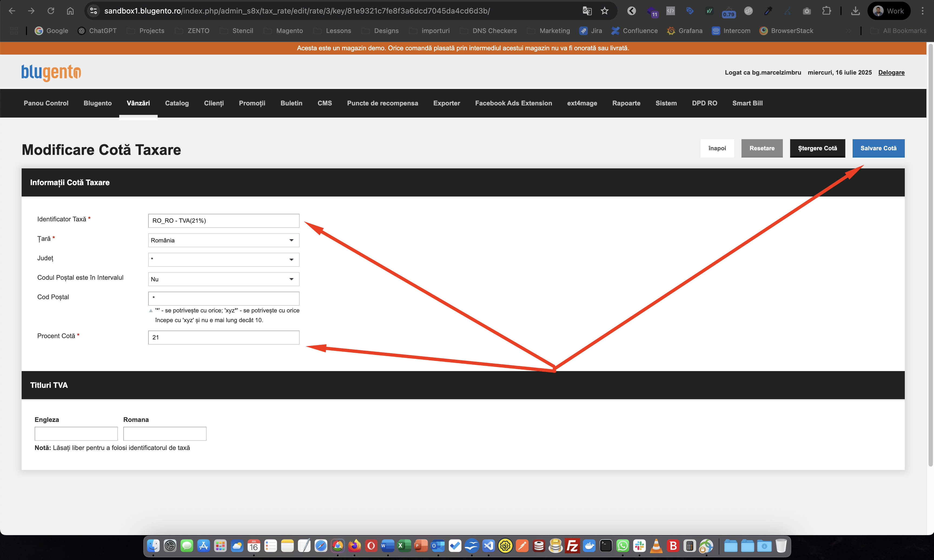Open the Vânzări menu
Screen dimensions: 934x560
click(x=138, y=103)
